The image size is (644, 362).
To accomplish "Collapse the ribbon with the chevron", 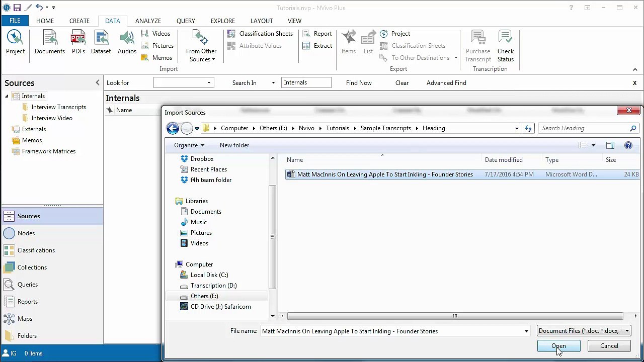I will 635,69.
